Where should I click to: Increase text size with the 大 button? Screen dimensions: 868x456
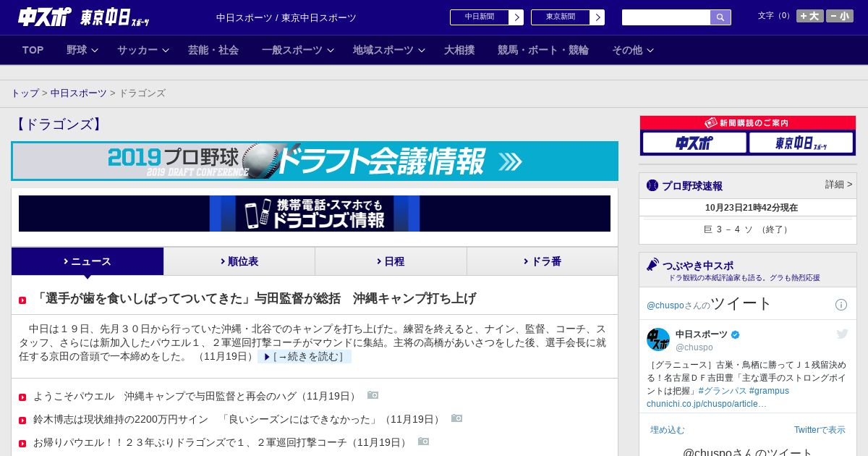pyautogui.click(x=809, y=16)
